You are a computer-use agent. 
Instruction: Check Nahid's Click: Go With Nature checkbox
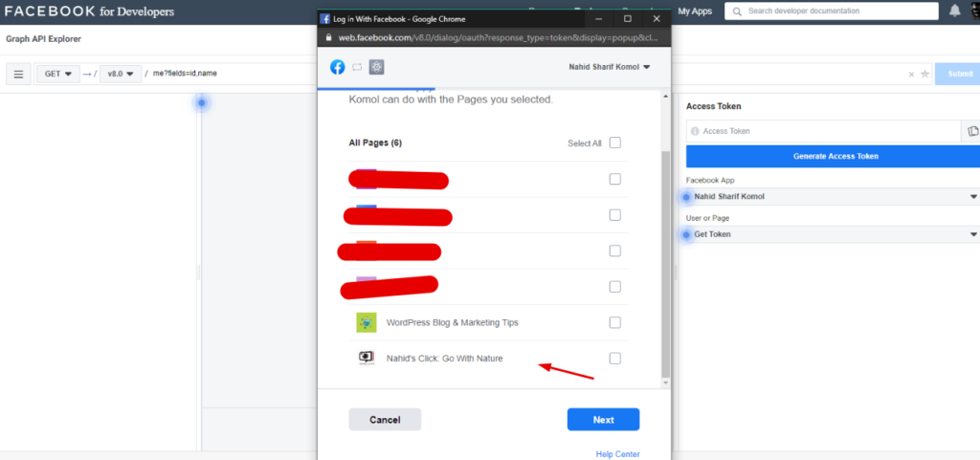[615, 359]
